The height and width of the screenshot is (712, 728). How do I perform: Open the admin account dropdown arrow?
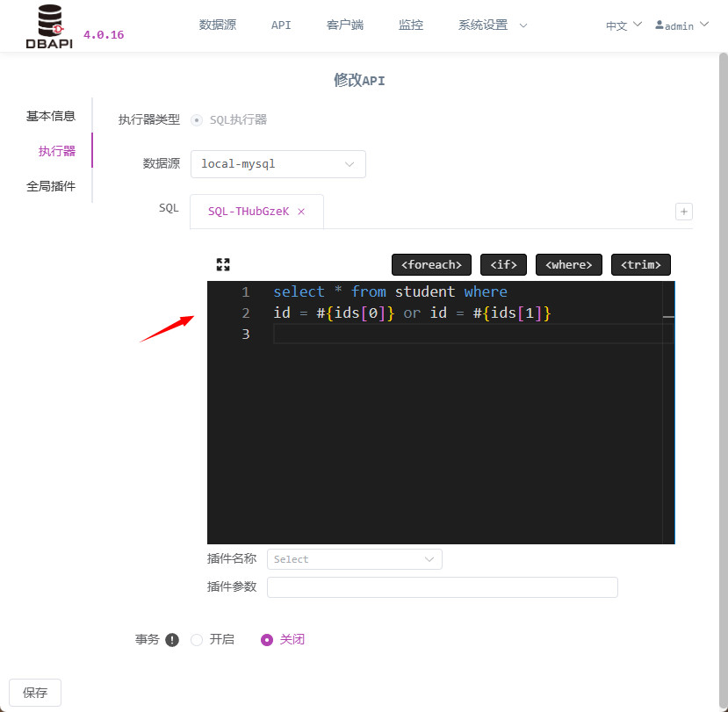704,24
